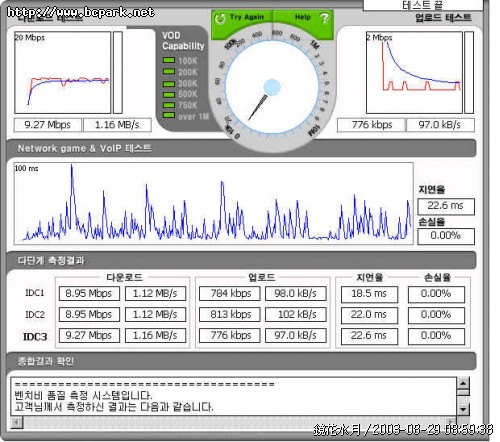Click the 9.27 Mbps download speed field
This screenshot has width=500, height=442.
tap(48, 125)
